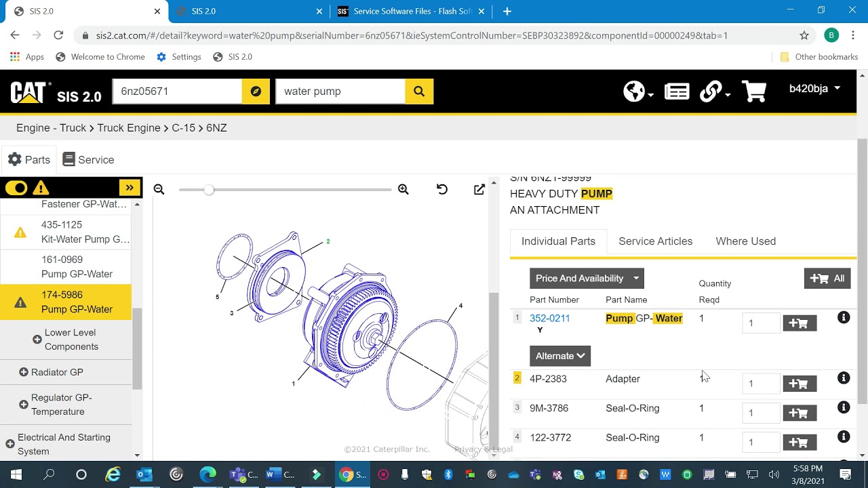Add 352-0211 water pump to cart
Screen dimensions: 868x488
point(800,323)
